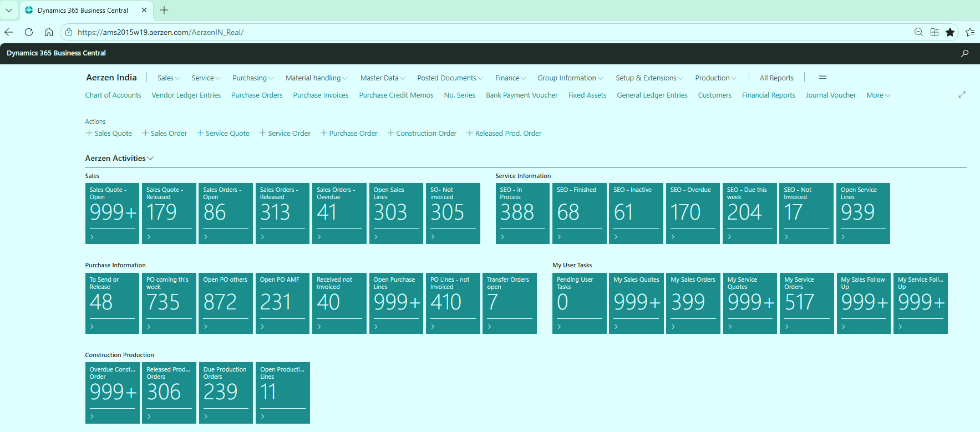Open the browser apps grid icon
This screenshot has width=980, height=432.
pyautogui.click(x=935, y=32)
